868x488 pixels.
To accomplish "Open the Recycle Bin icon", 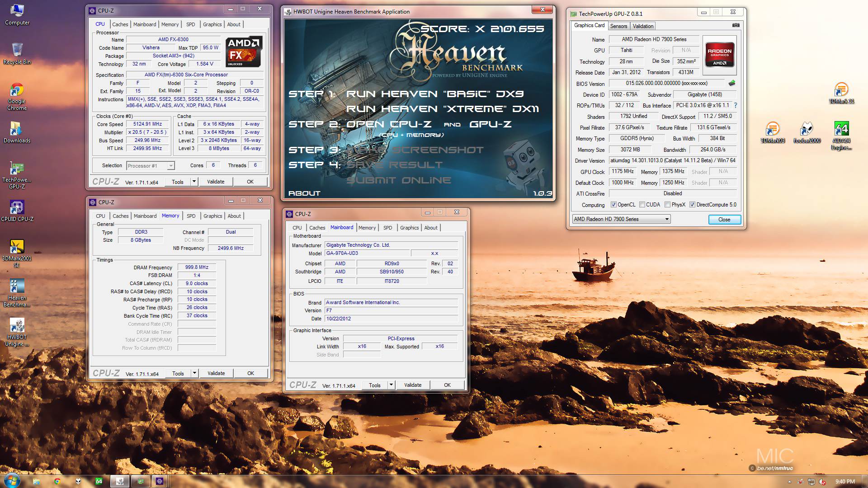I will click(17, 53).
